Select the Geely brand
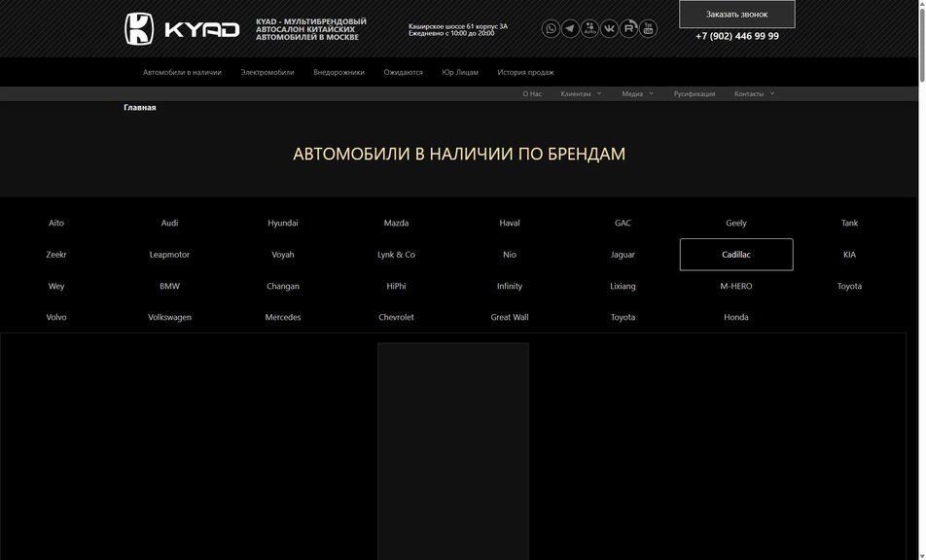The height and width of the screenshot is (560, 926). (x=736, y=223)
